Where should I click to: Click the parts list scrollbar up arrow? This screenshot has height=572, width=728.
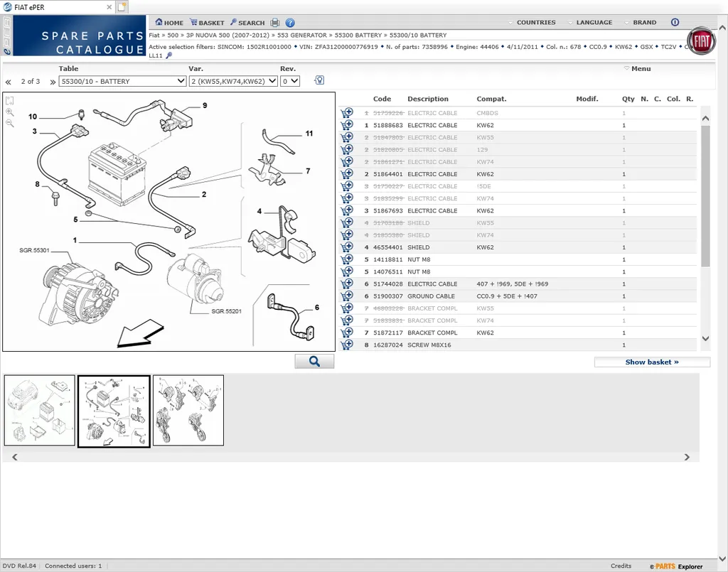pyautogui.click(x=705, y=118)
